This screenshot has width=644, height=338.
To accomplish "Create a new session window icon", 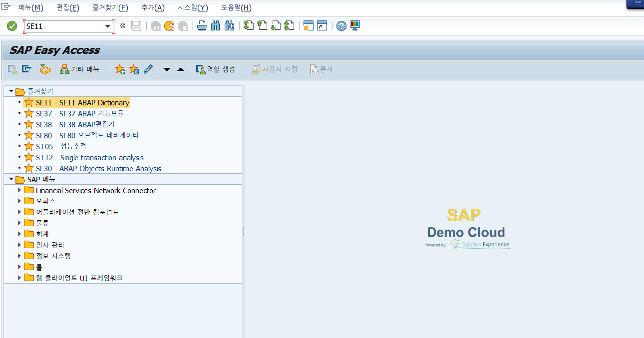I will (308, 26).
